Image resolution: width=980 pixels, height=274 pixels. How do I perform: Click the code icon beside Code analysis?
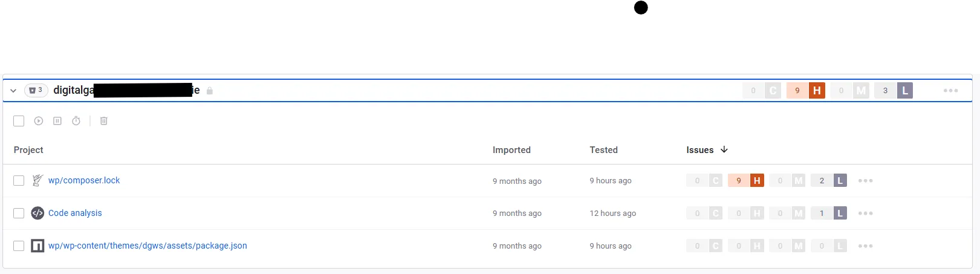click(37, 213)
